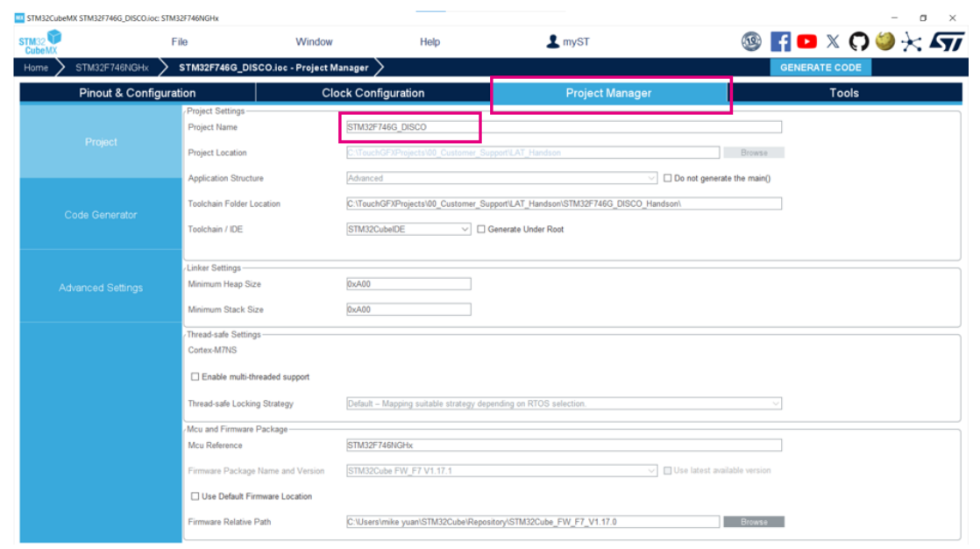Image resolution: width=980 pixels, height=549 pixels.
Task: Enable multi-threaded support checkbox
Action: (x=195, y=377)
